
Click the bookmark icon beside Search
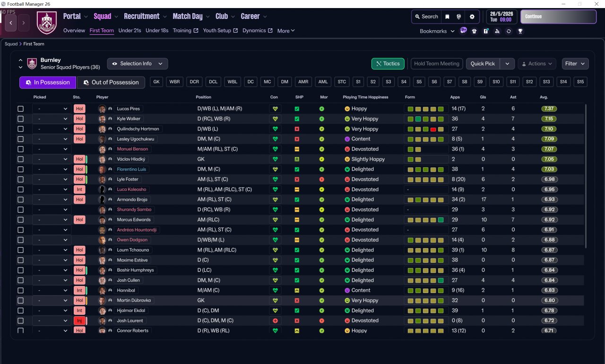(447, 17)
